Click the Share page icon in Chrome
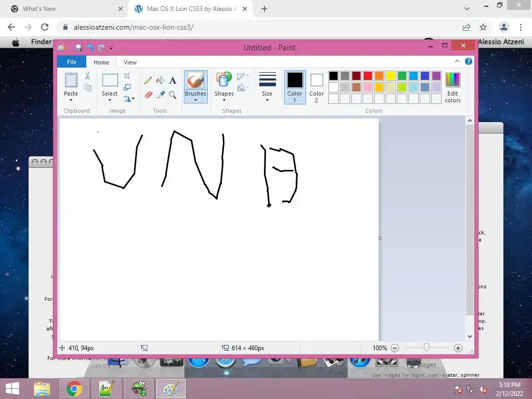Screen dimensions: 532x399 click(x=467, y=27)
